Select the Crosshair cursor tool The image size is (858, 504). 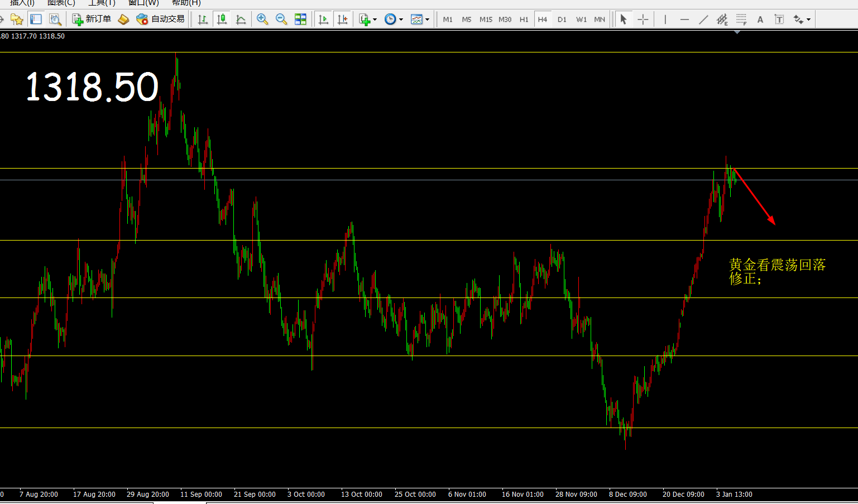click(643, 20)
